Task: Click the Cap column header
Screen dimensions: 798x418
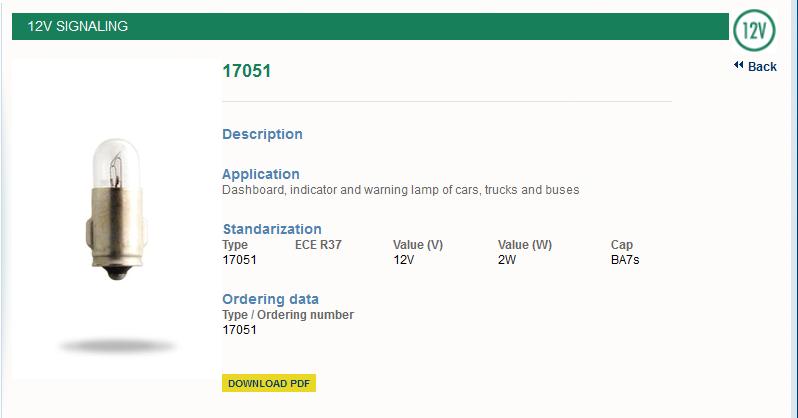Action: click(622, 245)
